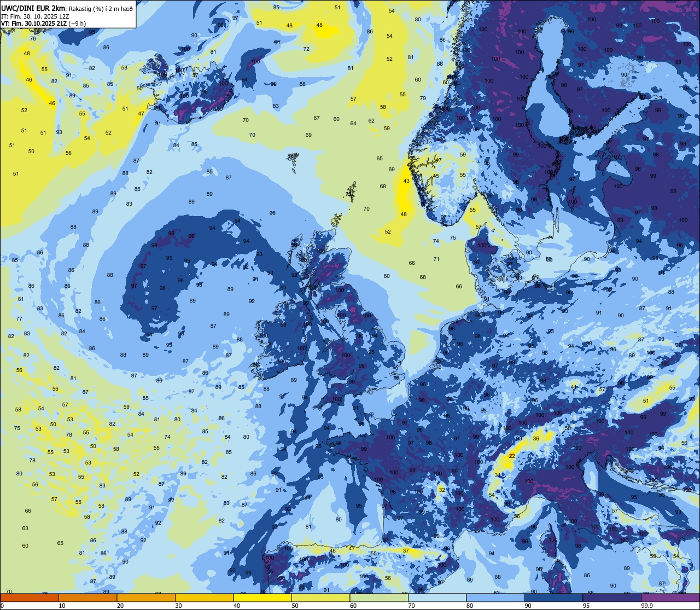Click the humidity value '37' near the Pyrenees
Screen dimensions: 700x610
tap(406, 551)
